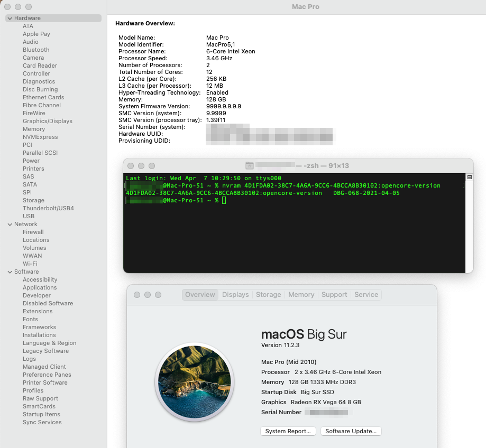Screen dimensions: 486x448
Task: Switch to the Displays tab
Action: 235,294
